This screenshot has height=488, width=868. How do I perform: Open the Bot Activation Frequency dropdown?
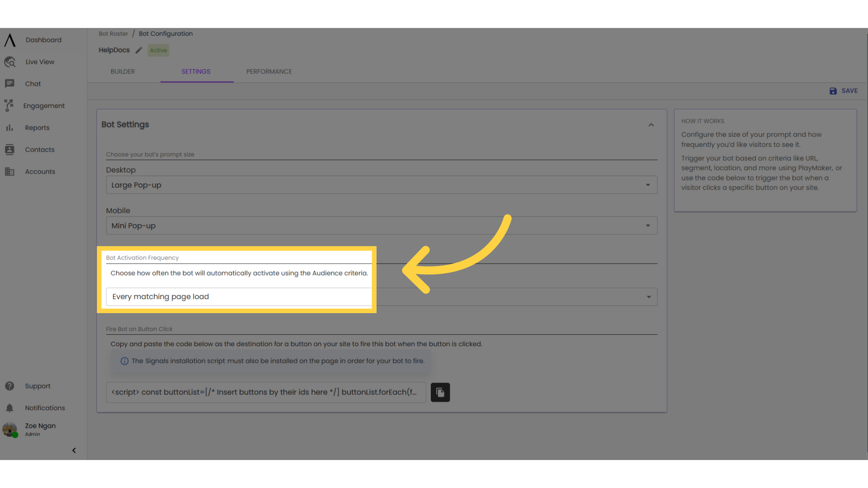(x=382, y=297)
